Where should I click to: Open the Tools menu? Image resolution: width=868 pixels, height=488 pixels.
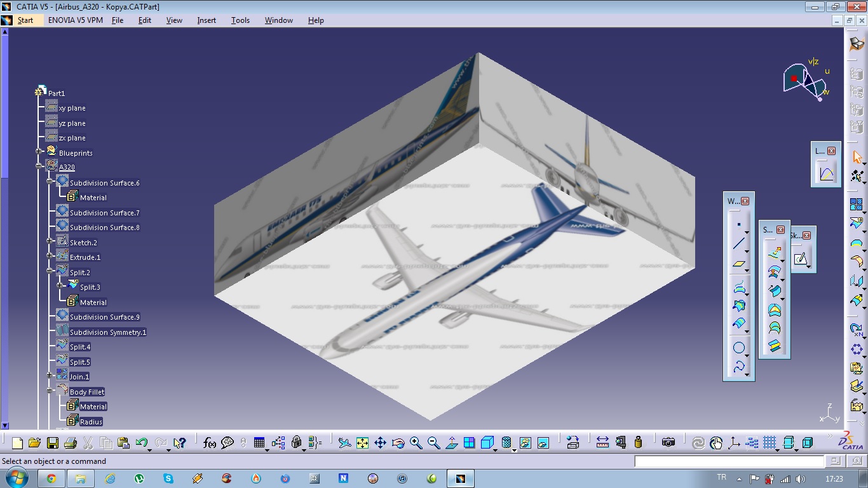click(240, 20)
